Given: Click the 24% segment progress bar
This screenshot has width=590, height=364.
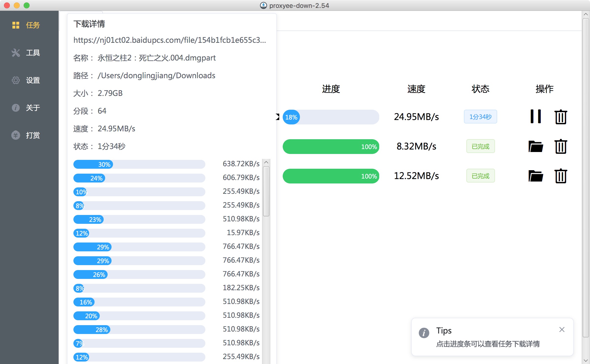Looking at the screenshot, I should pyautogui.click(x=139, y=178).
